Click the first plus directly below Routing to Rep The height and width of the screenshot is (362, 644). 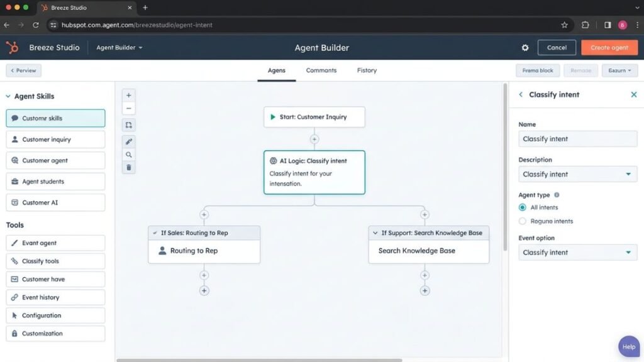coord(204,275)
